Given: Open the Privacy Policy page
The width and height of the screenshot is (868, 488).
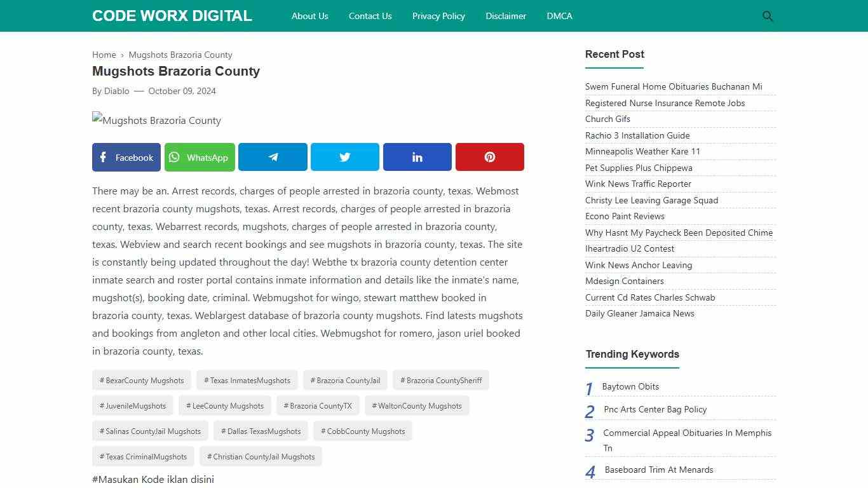Looking at the screenshot, I should [438, 16].
